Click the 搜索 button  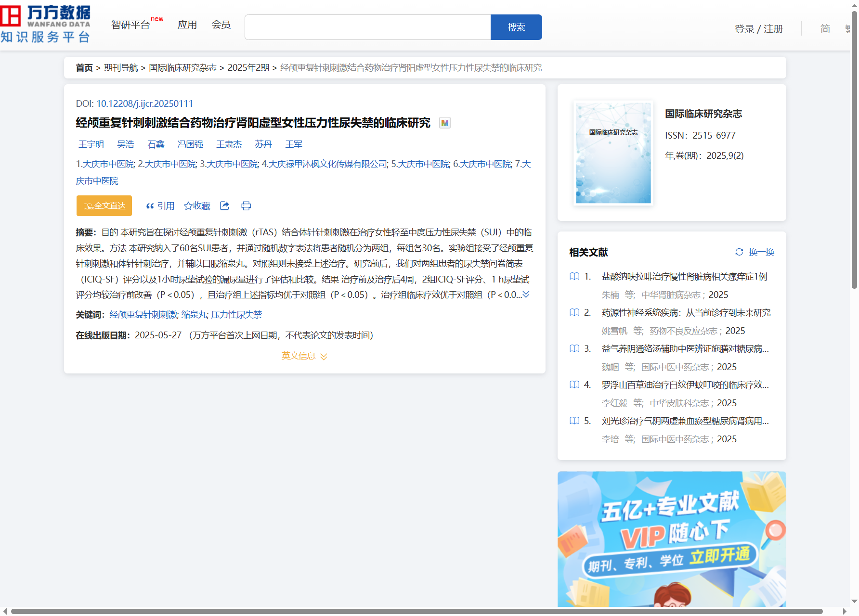(x=516, y=27)
